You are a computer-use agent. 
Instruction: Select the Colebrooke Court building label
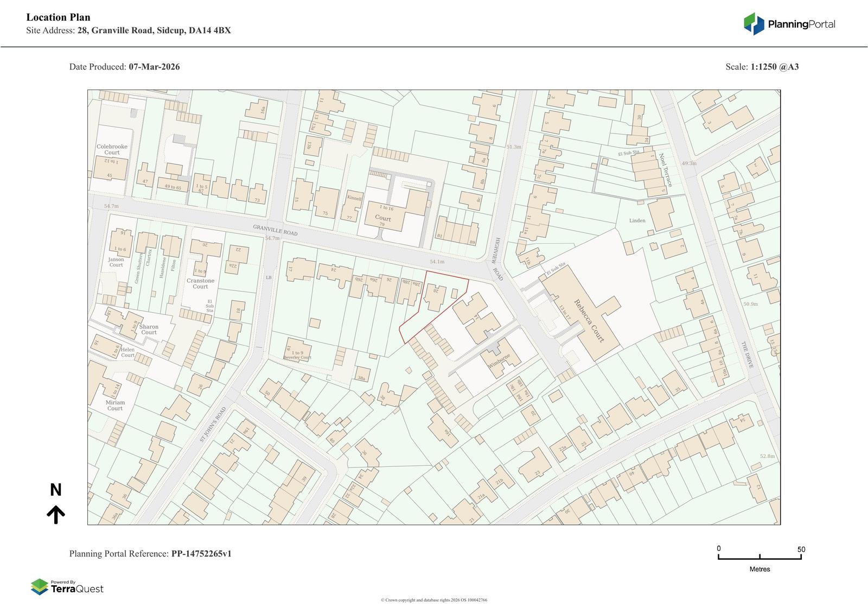tap(112, 149)
